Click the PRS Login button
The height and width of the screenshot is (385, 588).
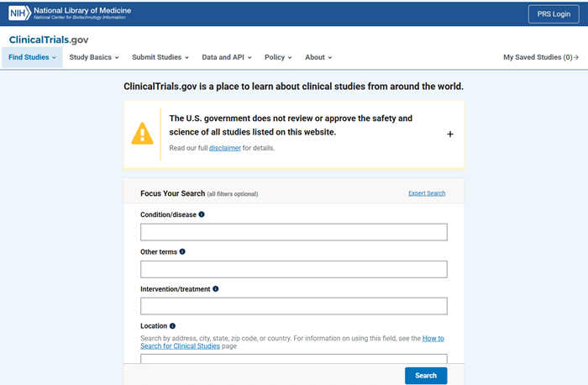click(x=554, y=14)
